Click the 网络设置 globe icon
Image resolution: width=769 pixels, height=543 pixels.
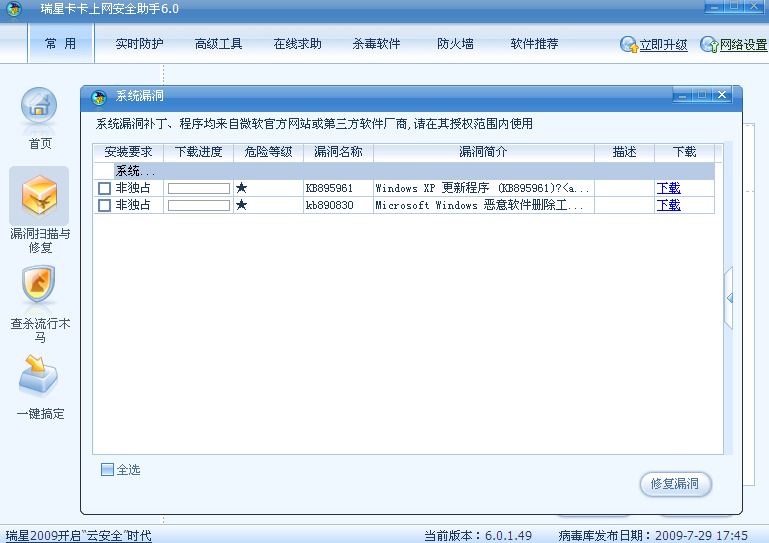tap(709, 45)
